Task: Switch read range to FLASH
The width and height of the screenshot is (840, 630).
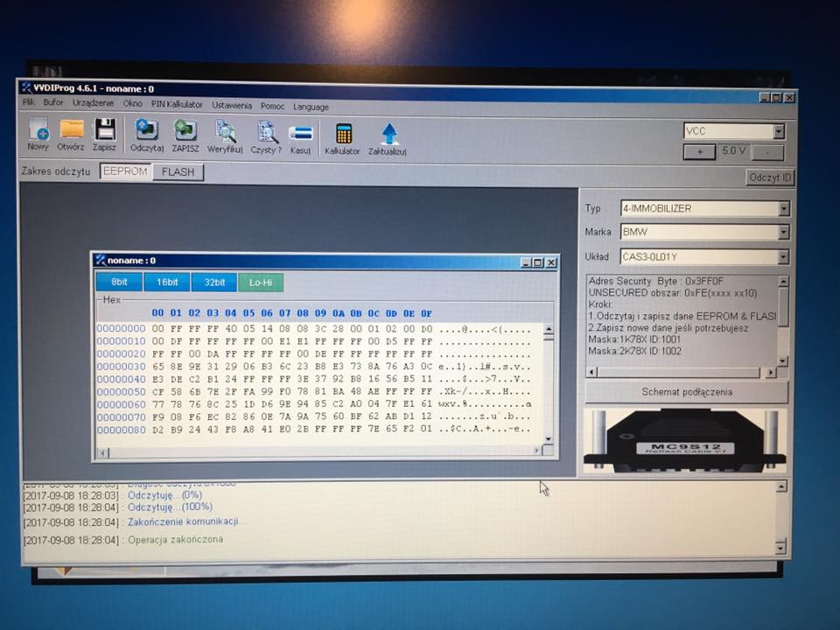Action: click(x=178, y=172)
